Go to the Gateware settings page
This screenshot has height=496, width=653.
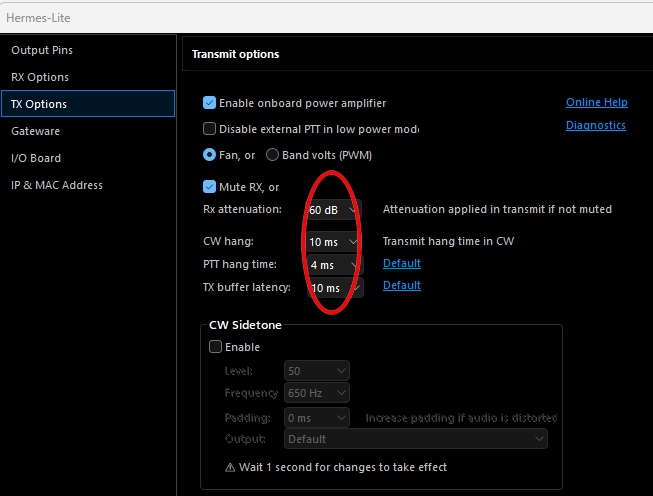pos(36,131)
